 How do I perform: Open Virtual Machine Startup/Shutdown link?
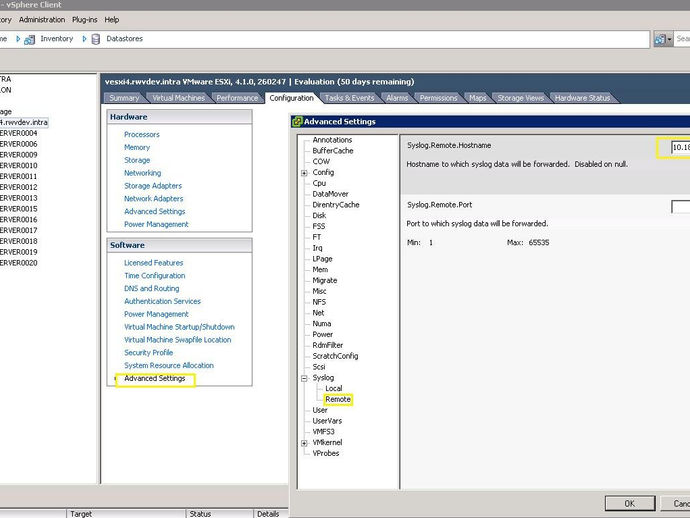coord(179,327)
